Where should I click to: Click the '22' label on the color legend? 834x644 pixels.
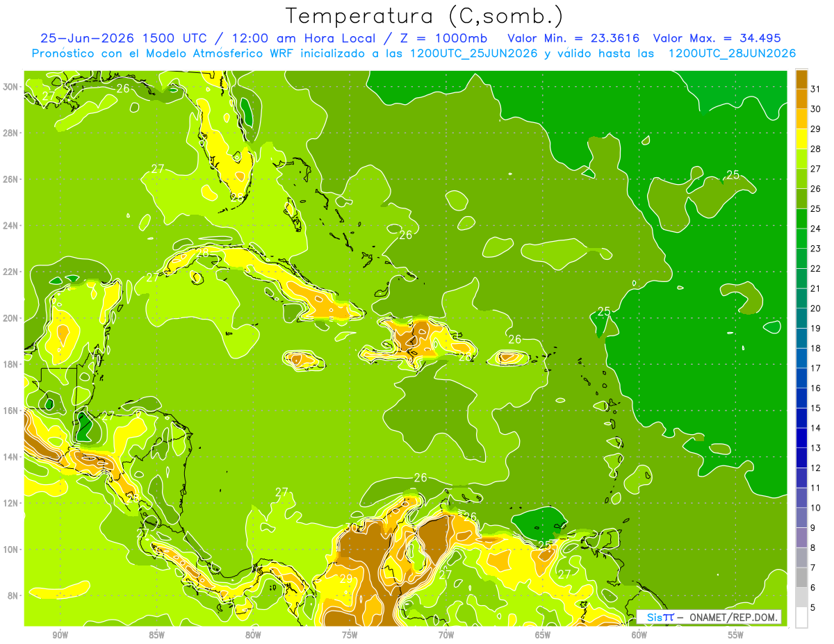tap(816, 268)
